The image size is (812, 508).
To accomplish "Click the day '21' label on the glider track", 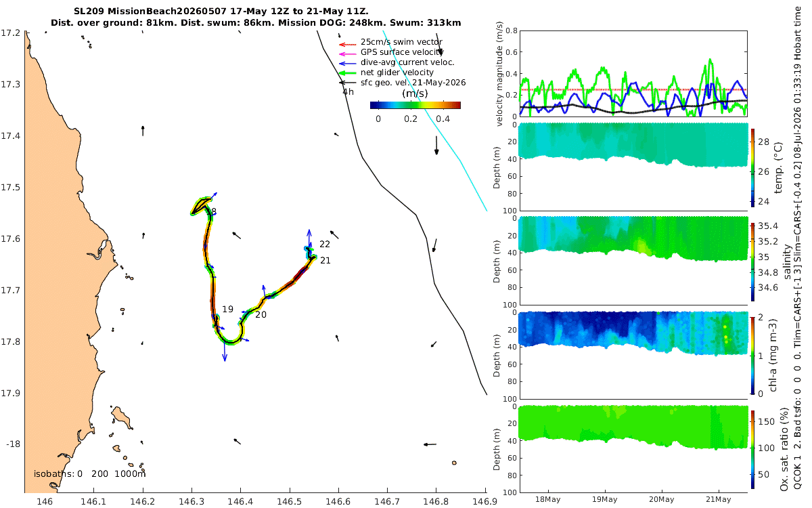I will (x=325, y=260).
